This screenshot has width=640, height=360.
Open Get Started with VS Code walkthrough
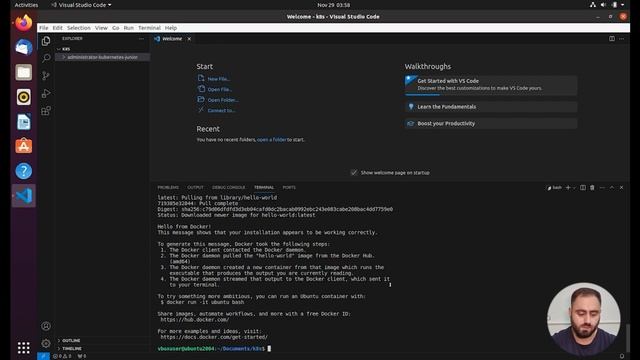coord(491,84)
